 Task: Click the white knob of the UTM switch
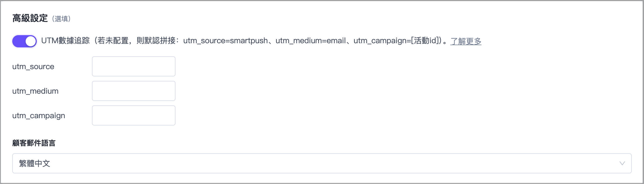coord(31,41)
